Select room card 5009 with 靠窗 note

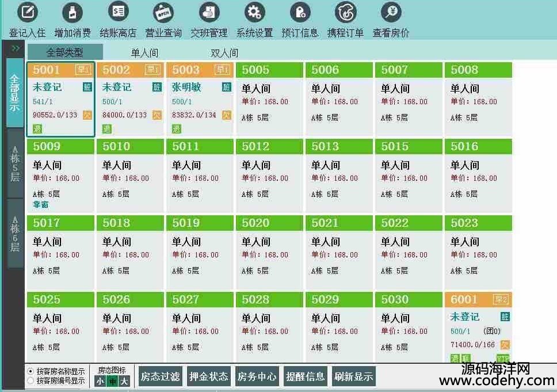coord(61,176)
